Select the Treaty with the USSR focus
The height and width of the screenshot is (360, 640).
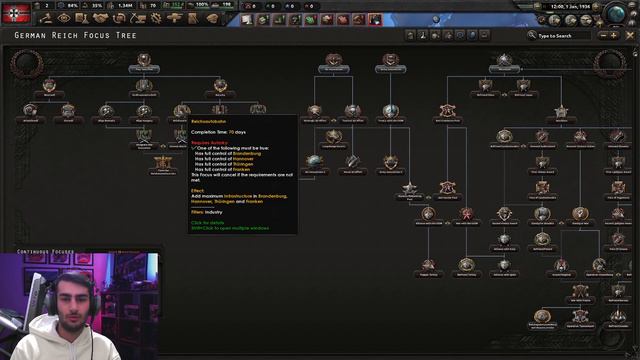pos(390,114)
